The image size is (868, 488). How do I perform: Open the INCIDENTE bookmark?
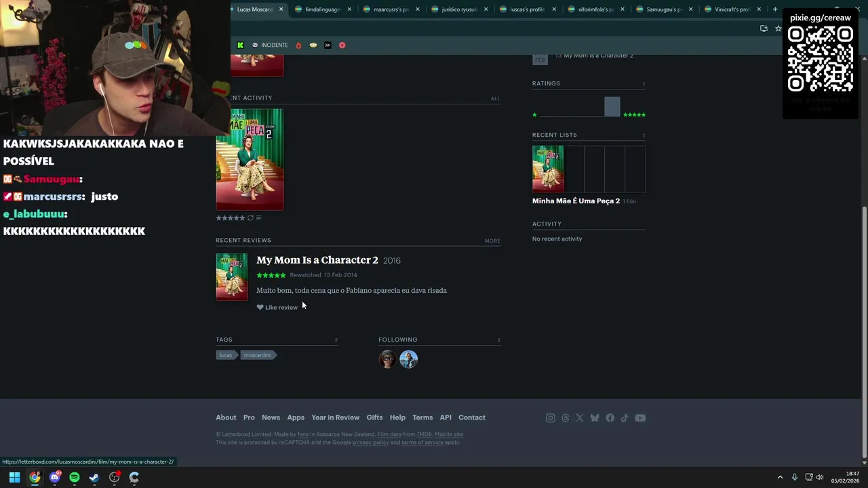[270, 45]
